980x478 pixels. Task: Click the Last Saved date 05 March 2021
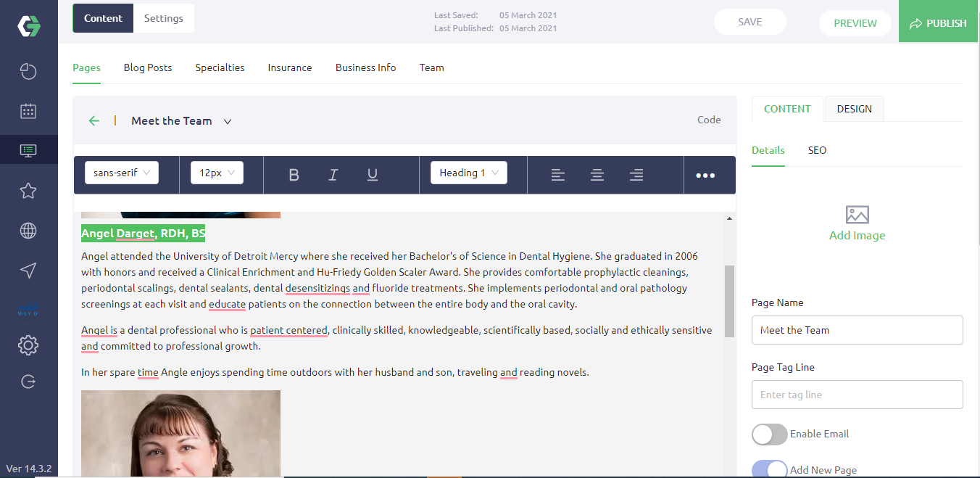528,15
